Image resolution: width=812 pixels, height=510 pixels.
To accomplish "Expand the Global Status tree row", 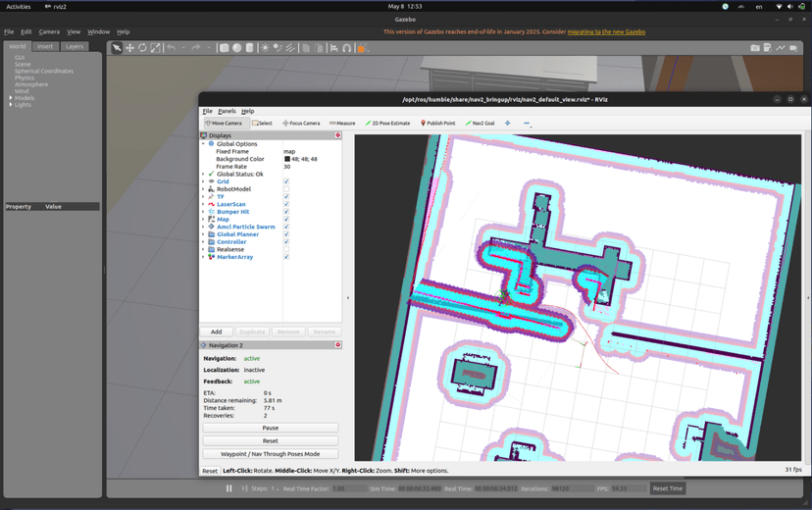I will tap(203, 174).
